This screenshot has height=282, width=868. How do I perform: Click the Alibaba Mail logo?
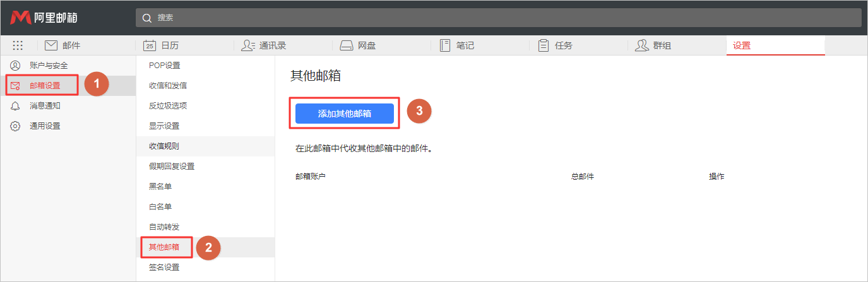pos(44,18)
